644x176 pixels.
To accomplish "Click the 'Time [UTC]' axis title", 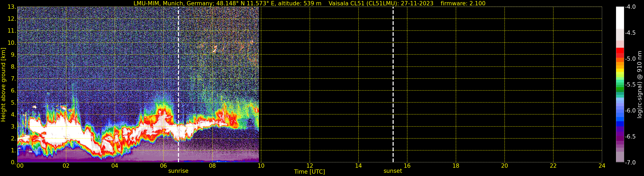I will 310,172.
